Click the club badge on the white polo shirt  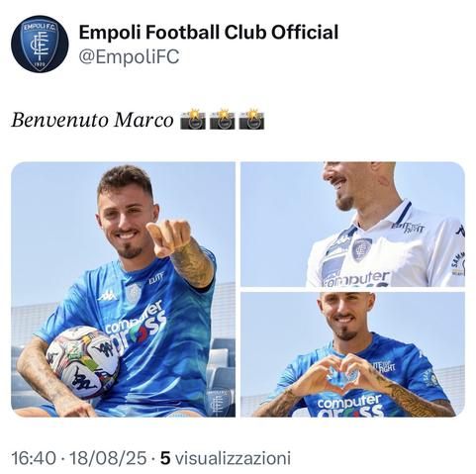pos(361,249)
